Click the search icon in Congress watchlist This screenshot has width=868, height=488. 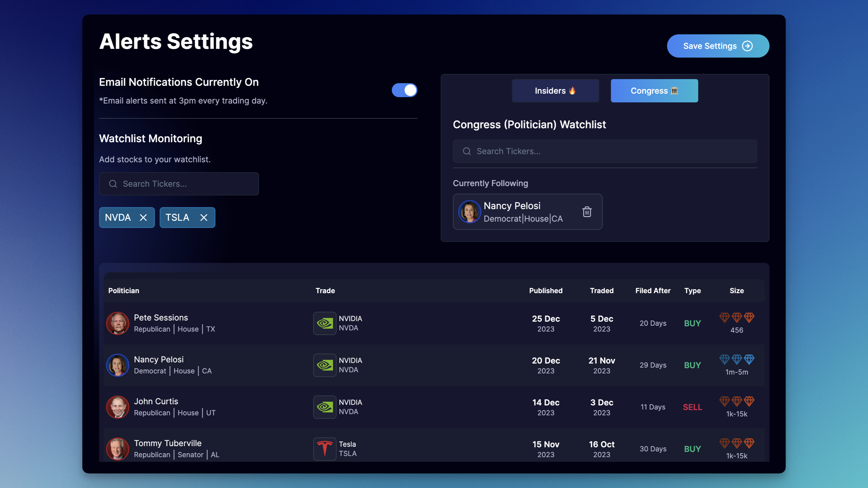[x=467, y=151]
